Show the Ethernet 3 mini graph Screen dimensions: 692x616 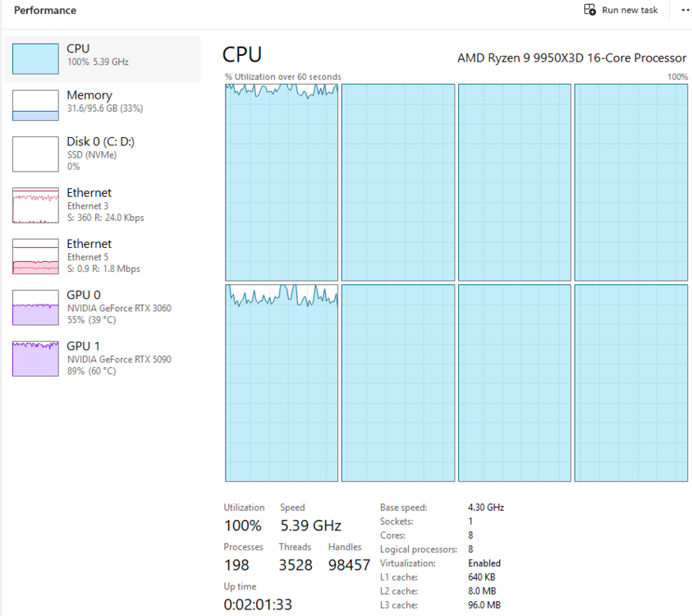click(35, 205)
